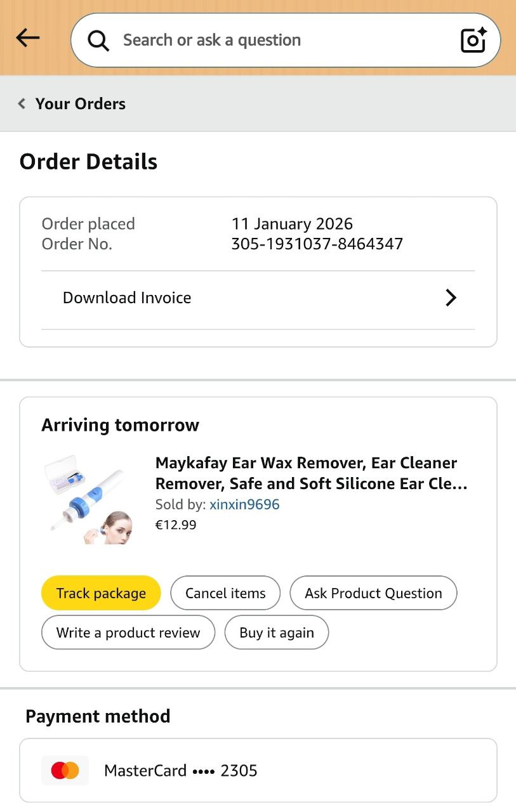Image resolution: width=516 pixels, height=812 pixels.
Task: Open the Download Invoice row
Action: (127, 298)
